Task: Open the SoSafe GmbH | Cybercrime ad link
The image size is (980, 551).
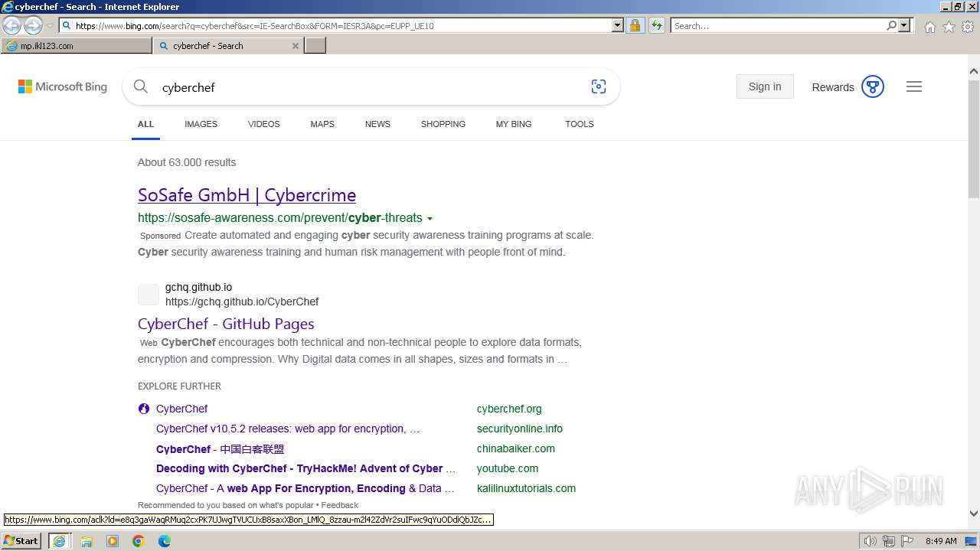Action: 247,195
